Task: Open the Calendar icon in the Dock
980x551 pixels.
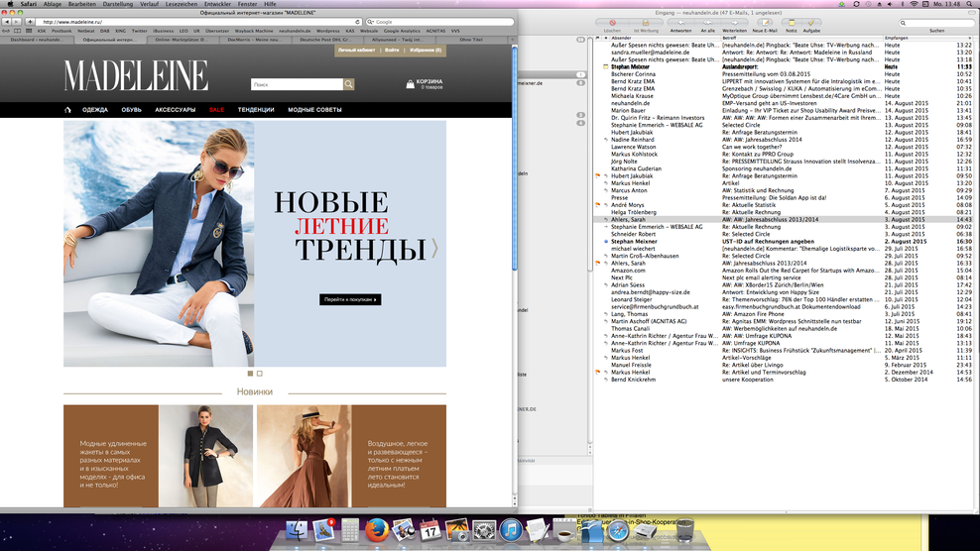Action: point(430,530)
